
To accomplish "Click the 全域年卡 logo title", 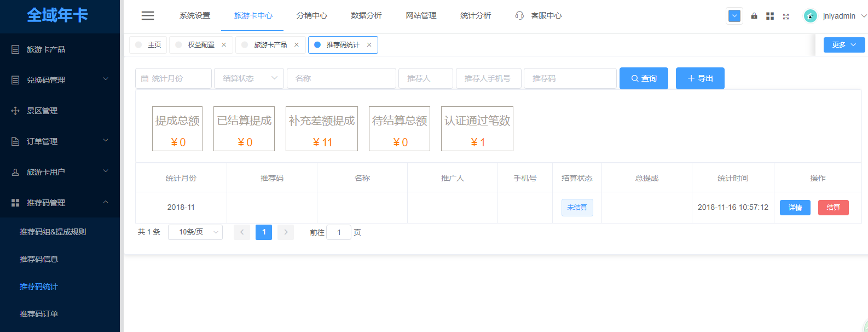I will 57,15.
